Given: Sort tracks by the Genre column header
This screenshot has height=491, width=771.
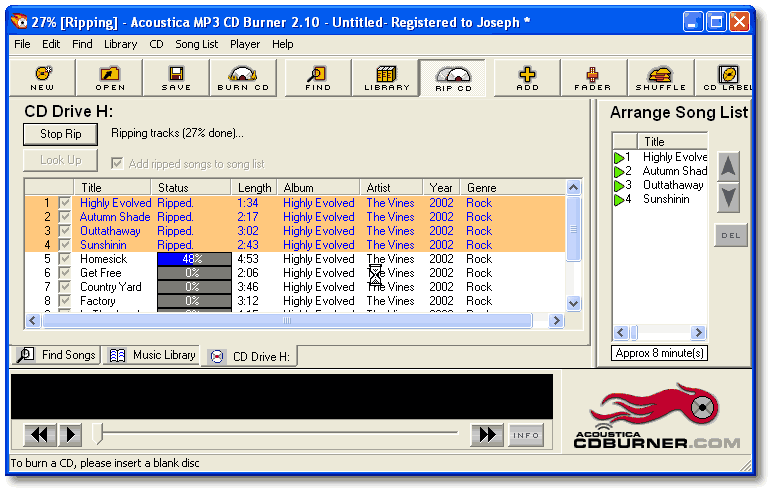Looking at the screenshot, I should pos(512,188).
